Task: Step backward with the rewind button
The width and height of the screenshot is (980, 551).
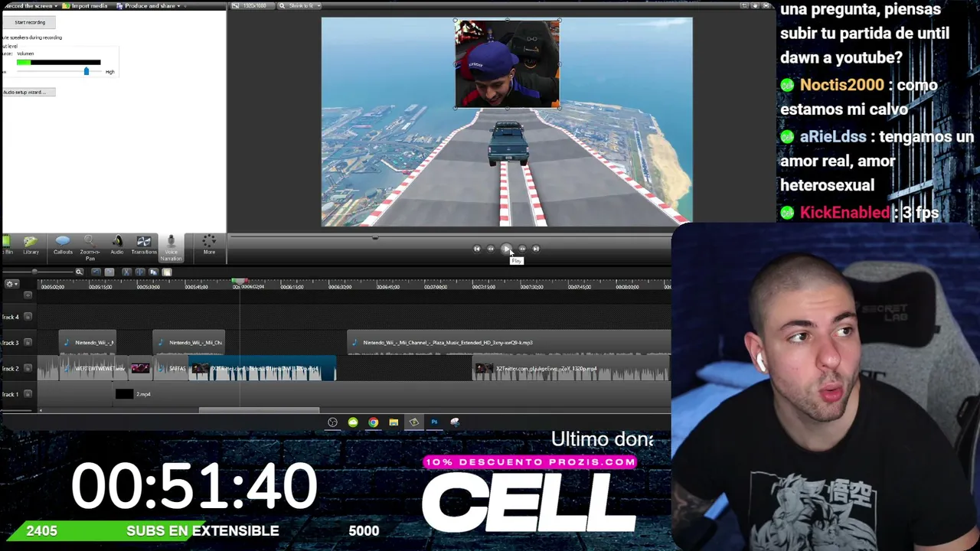Action: coord(491,249)
